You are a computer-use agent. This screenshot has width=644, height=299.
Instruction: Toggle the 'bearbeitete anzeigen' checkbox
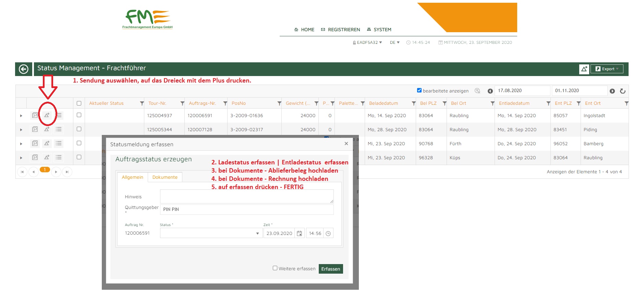(419, 90)
